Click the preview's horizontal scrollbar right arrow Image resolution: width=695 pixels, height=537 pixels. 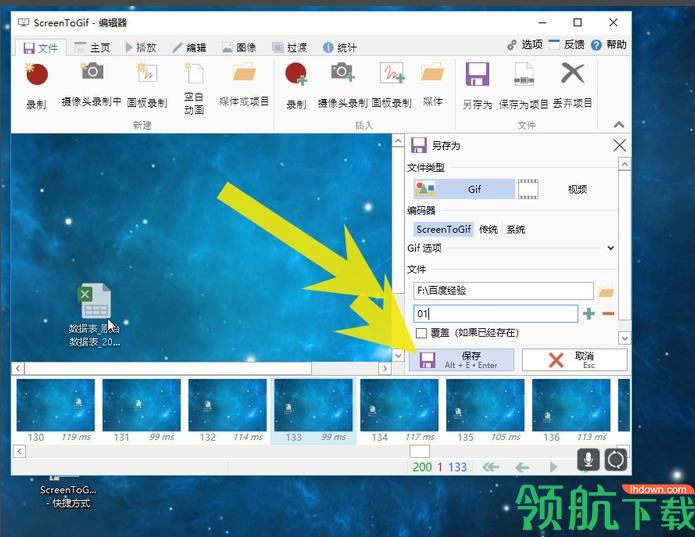384,368
